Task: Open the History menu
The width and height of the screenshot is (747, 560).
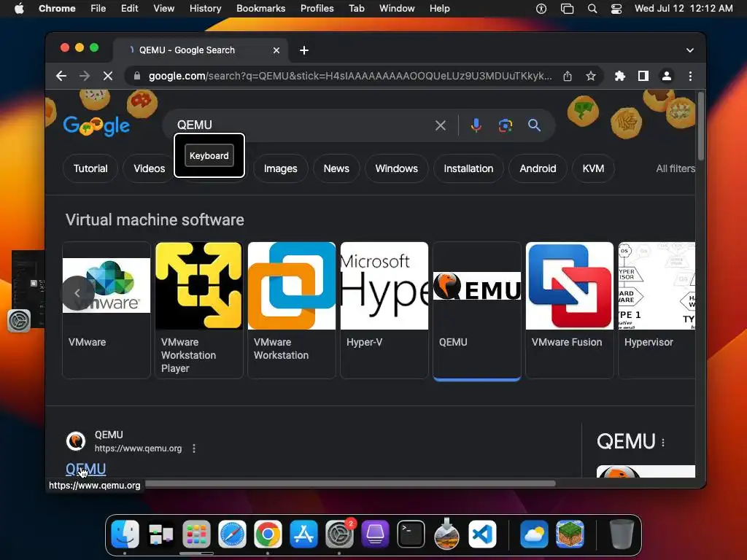Action: point(205,9)
